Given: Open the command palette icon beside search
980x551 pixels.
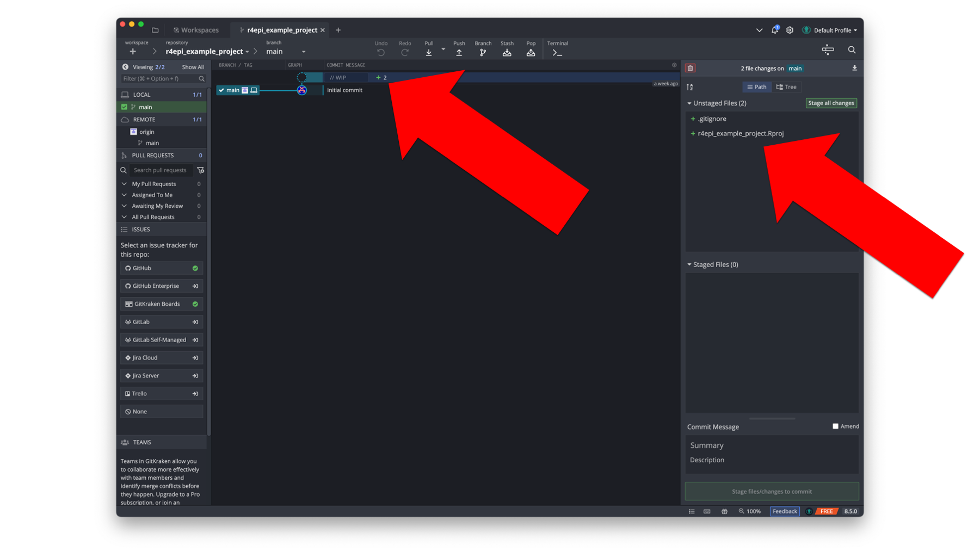Looking at the screenshot, I should click(x=828, y=50).
